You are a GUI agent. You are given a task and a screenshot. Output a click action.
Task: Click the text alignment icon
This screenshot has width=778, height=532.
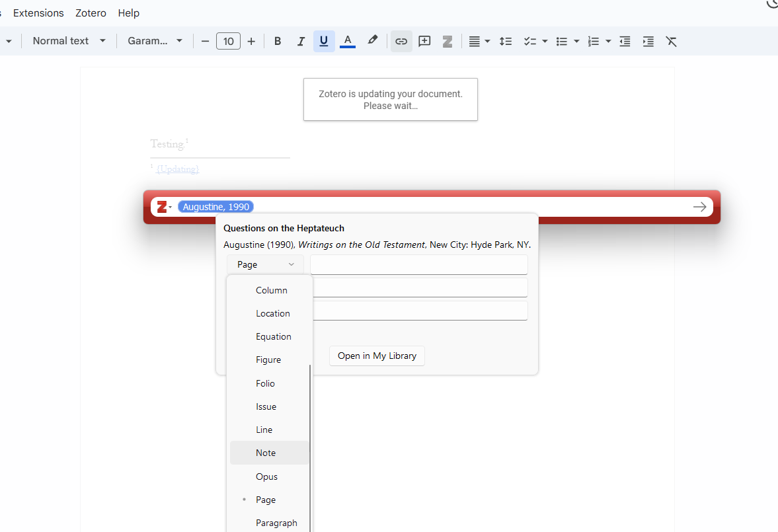(x=475, y=41)
